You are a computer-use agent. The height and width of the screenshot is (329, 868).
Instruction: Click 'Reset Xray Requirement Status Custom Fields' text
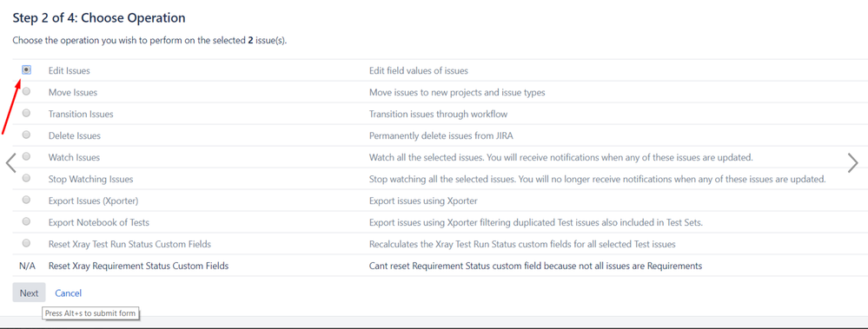pyautogui.click(x=138, y=266)
